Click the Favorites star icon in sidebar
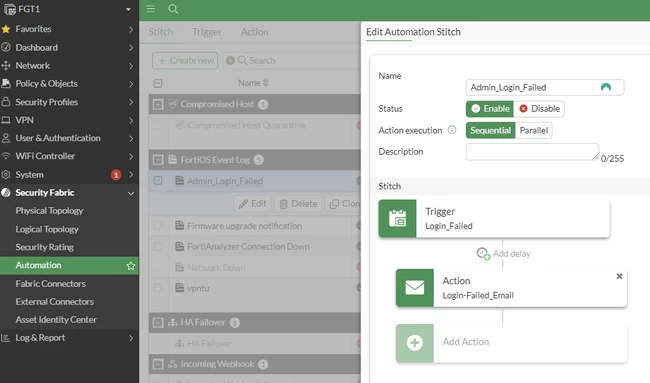The width and height of the screenshot is (650, 383). coord(6,29)
